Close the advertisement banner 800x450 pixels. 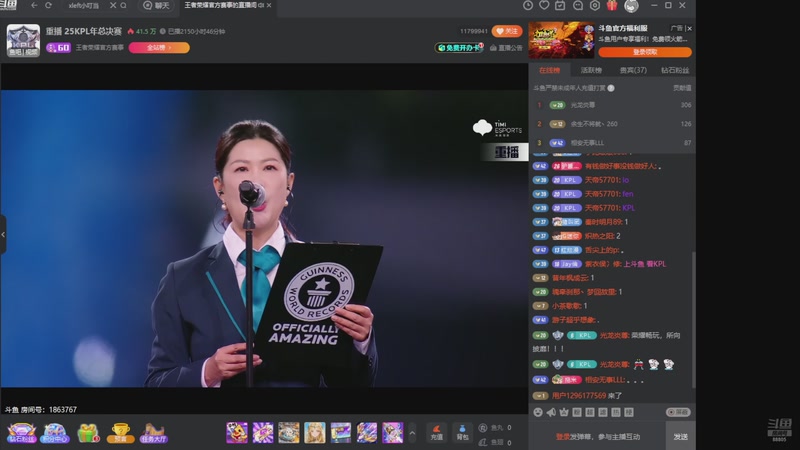click(x=689, y=29)
